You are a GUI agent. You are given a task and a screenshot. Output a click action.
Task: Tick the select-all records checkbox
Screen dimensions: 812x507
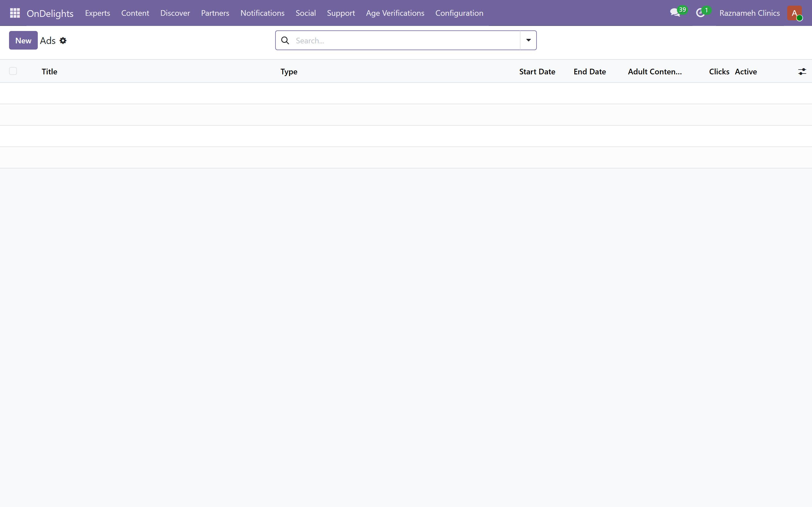pos(13,71)
